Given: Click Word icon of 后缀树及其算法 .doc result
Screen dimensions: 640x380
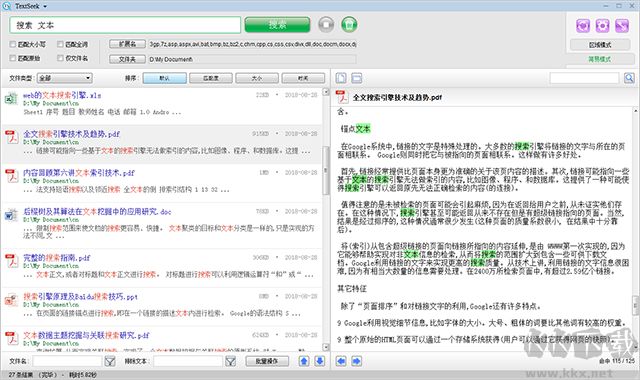Looking at the screenshot, I should tap(10, 215).
